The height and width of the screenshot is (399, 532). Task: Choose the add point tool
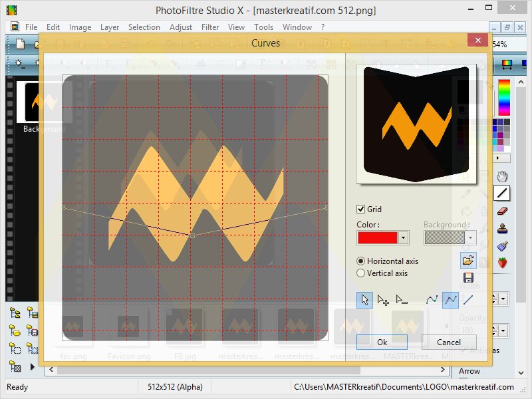pyautogui.click(x=383, y=300)
